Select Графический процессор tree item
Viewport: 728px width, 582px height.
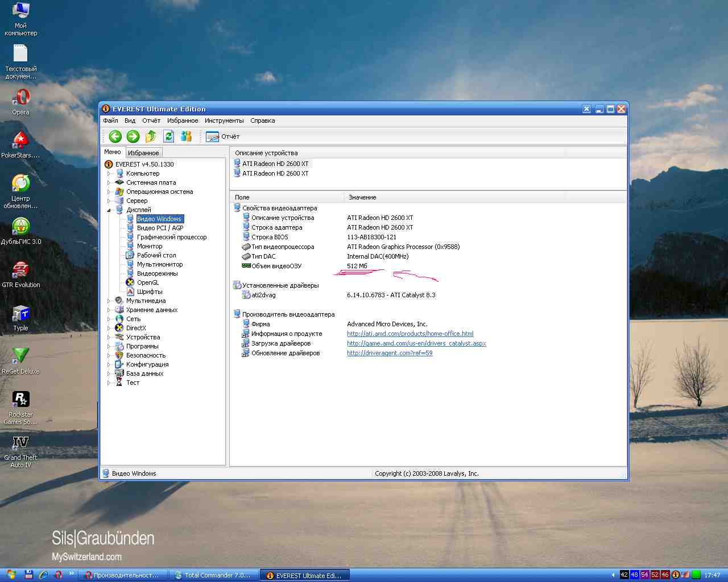pyautogui.click(x=172, y=237)
